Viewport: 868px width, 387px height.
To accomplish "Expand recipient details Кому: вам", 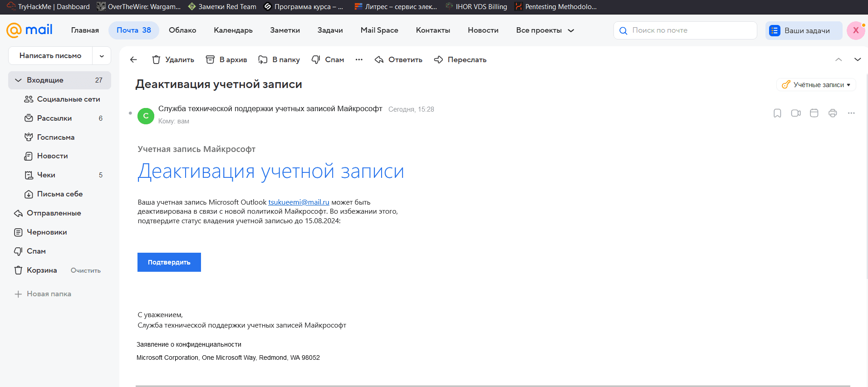I will [x=174, y=121].
